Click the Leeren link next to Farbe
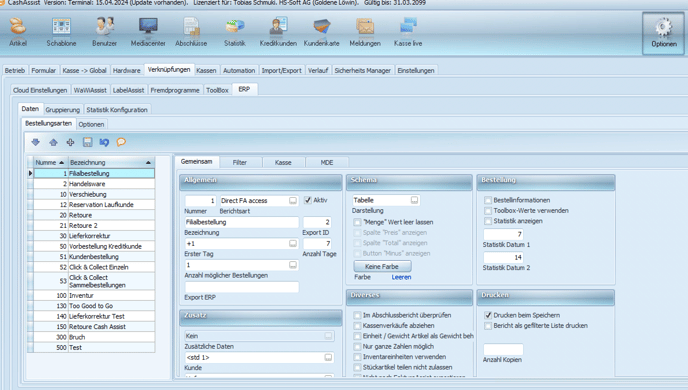 pyautogui.click(x=401, y=277)
